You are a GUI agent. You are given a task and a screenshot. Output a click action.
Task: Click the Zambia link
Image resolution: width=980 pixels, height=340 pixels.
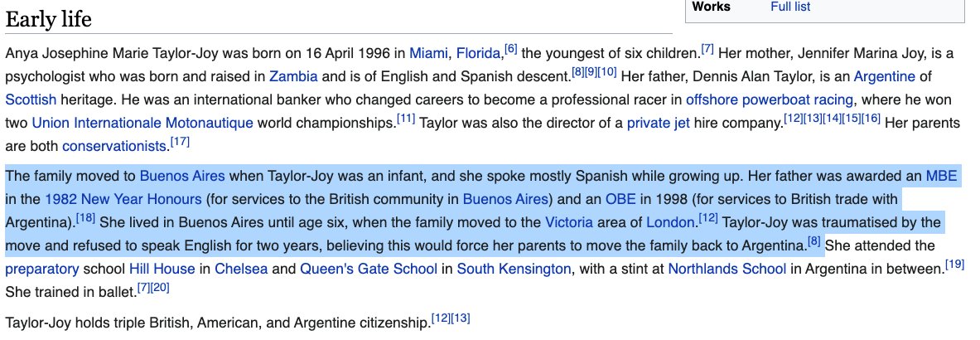[x=293, y=77]
